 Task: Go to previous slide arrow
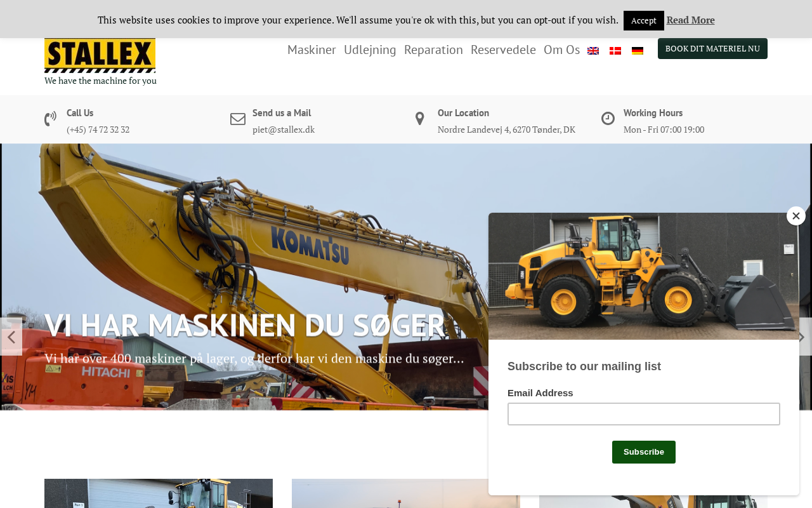click(11, 337)
